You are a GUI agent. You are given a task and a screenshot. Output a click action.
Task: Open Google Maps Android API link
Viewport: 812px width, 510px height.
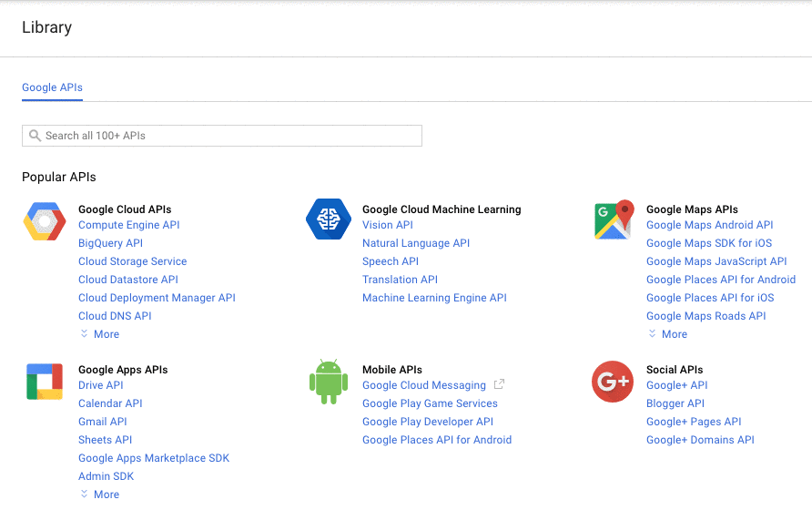[x=710, y=225]
